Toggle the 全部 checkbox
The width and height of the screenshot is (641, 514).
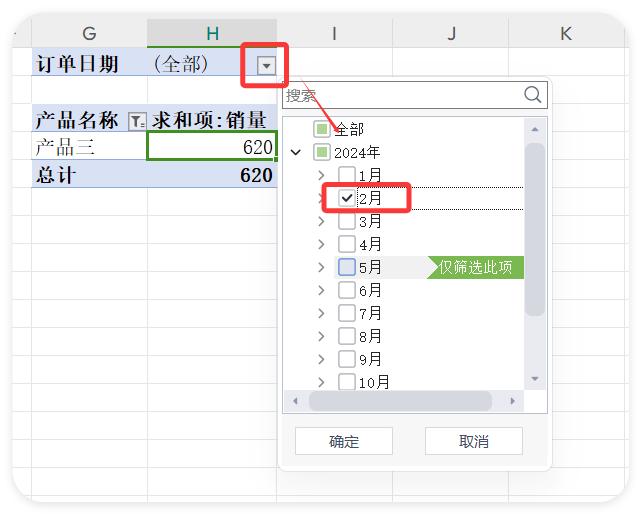point(322,130)
